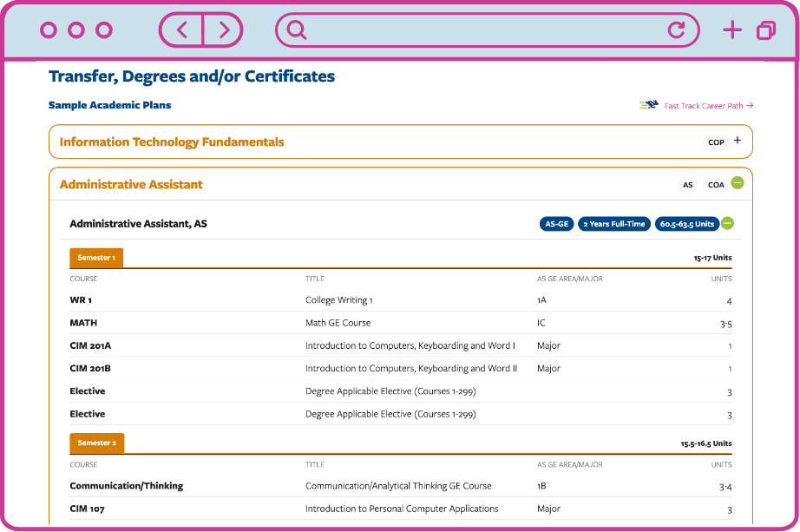Open the Fast Track Career Path link
Image resolution: width=800 pixels, height=532 pixels.
708,106
